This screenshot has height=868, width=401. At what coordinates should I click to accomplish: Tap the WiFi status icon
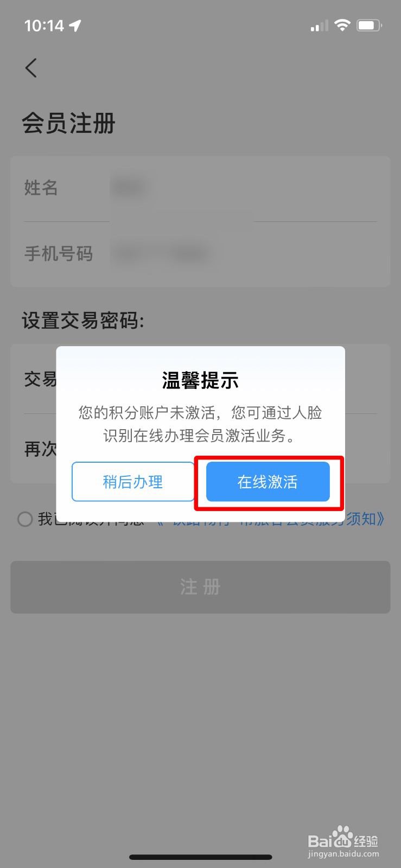(x=342, y=25)
